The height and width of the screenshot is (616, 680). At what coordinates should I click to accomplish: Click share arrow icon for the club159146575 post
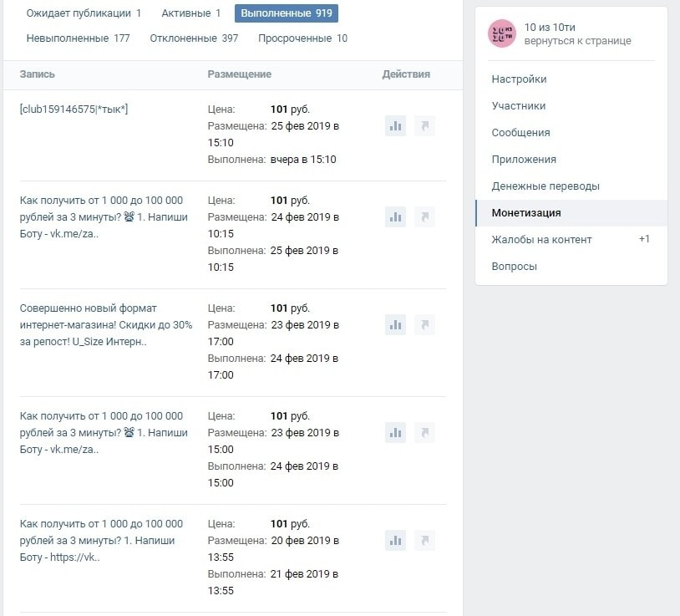tap(424, 126)
